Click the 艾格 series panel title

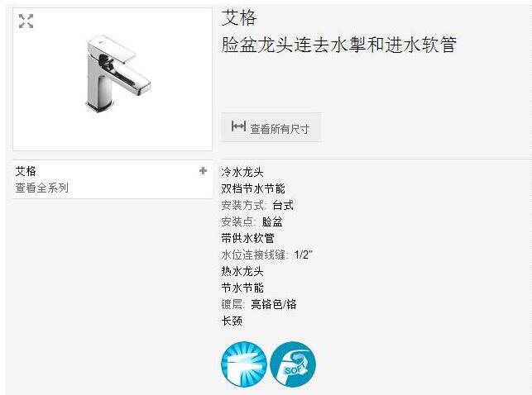click(x=26, y=171)
